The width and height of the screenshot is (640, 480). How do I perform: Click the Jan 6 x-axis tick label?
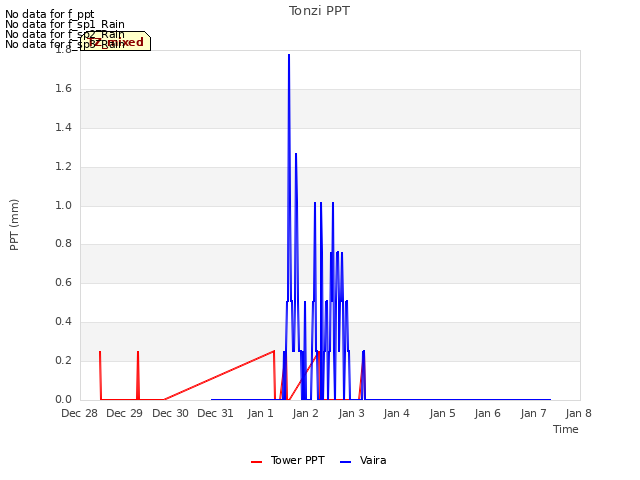click(487, 413)
